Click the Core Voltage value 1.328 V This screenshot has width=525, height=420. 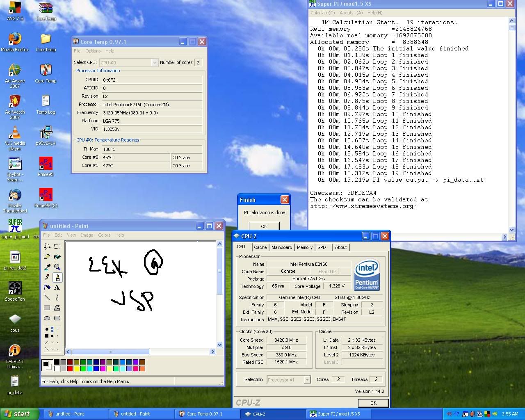[x=337, y=286]
